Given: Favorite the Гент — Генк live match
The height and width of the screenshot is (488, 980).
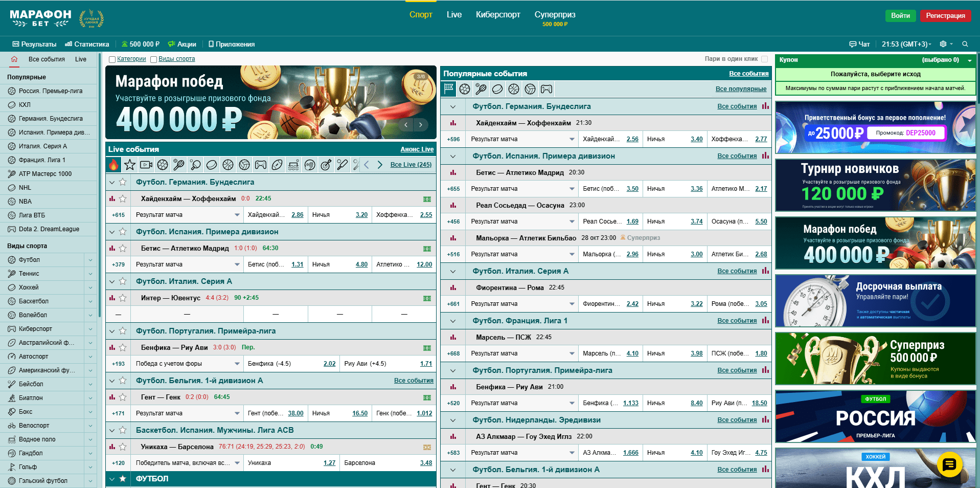Looking at the screenshot, I should tap(123, 397).
